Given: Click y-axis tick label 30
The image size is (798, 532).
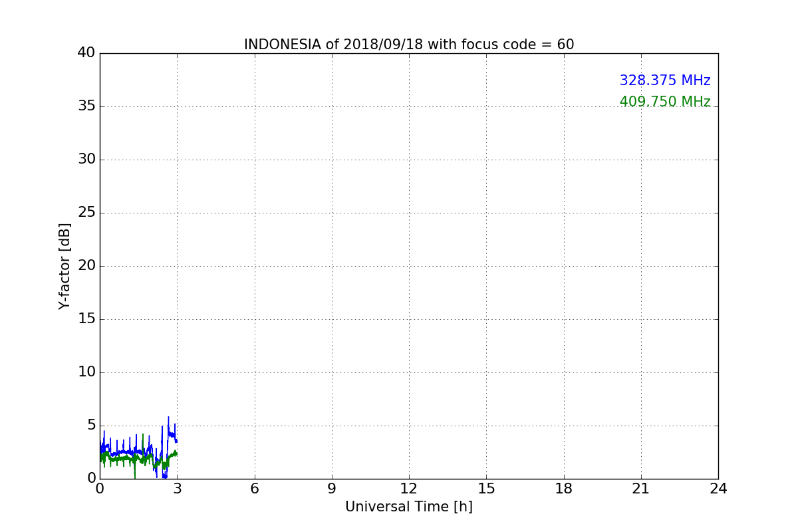Looking at the screenshot, I should pyautogui.click(x=86, y=160).
